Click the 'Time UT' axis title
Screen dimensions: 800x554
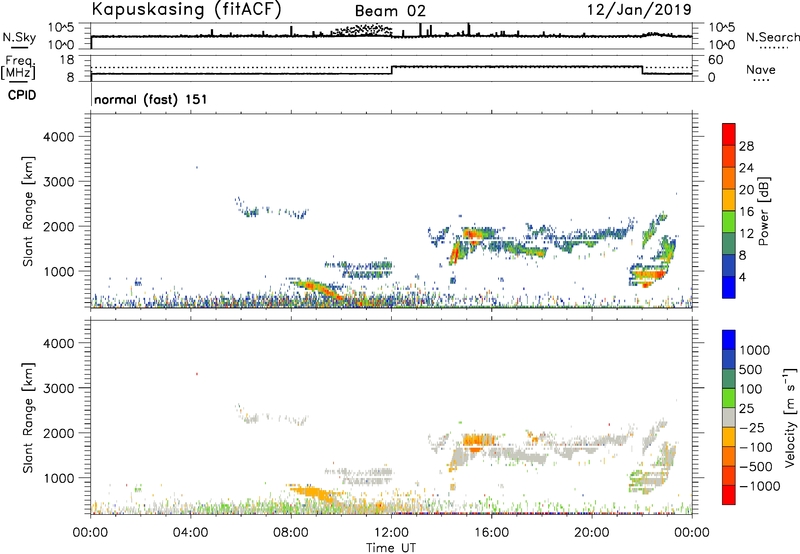click(391, 548)
